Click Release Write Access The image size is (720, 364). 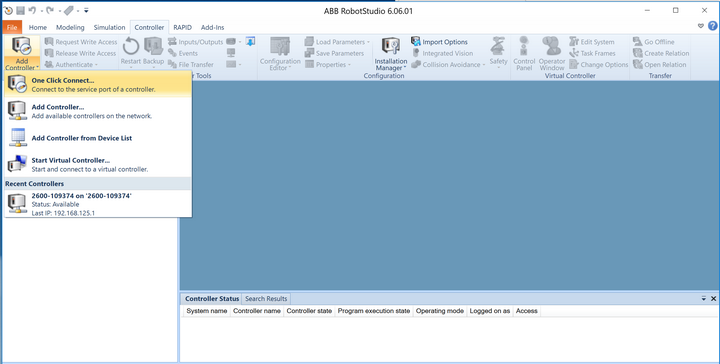click(x=81, y=53)
